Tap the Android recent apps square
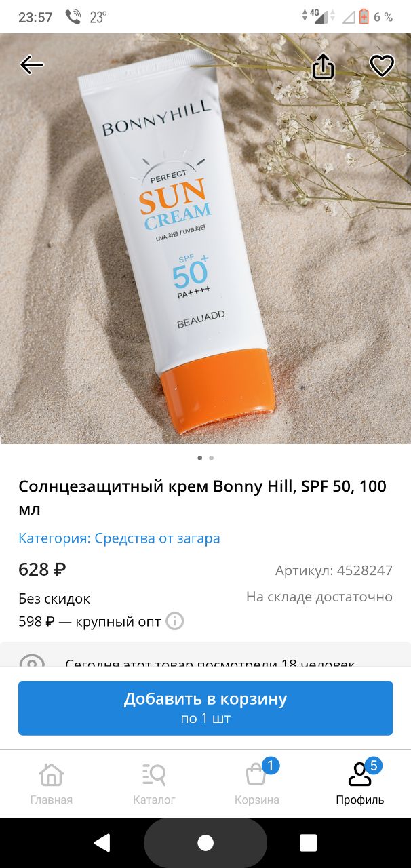Screen dimensions: 411x868 pos(309,843)
